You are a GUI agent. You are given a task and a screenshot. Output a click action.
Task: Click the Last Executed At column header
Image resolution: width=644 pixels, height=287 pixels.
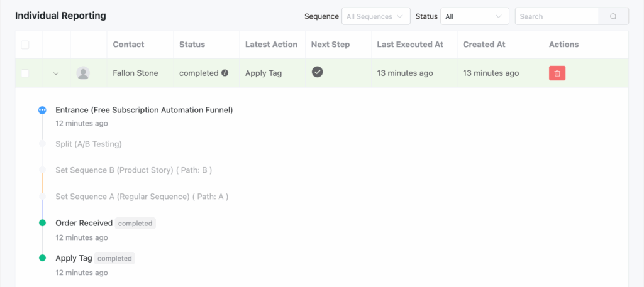click(409, 45)
